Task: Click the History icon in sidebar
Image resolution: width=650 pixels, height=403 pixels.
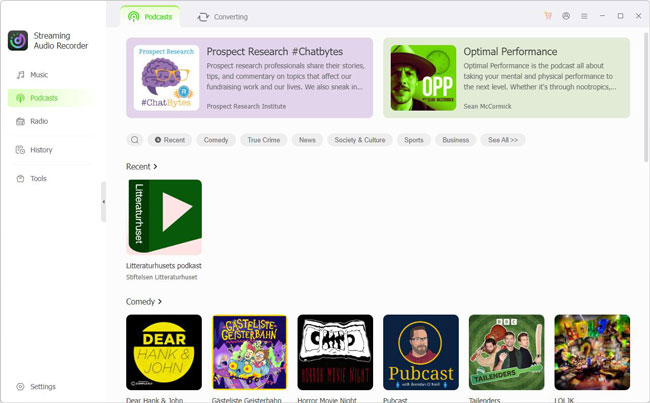Action: pyautogui.click(x=20, y=150)
